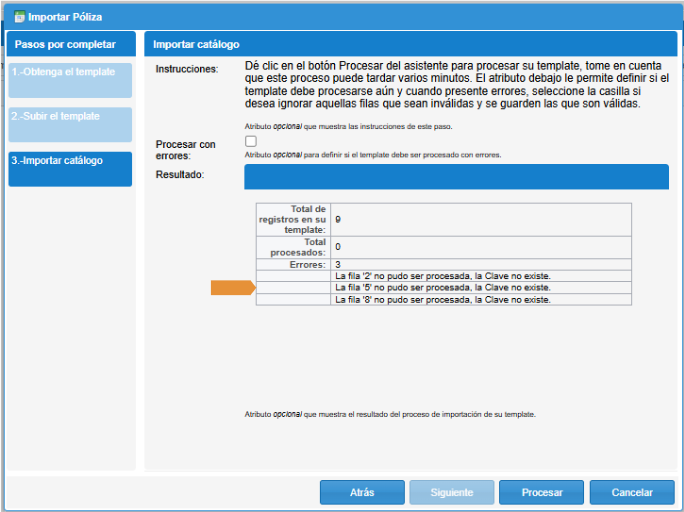The height and width of the screenshot is (512, 684).
Task: Click the Instrucciones paragraph text
Action: coord(456,84)
